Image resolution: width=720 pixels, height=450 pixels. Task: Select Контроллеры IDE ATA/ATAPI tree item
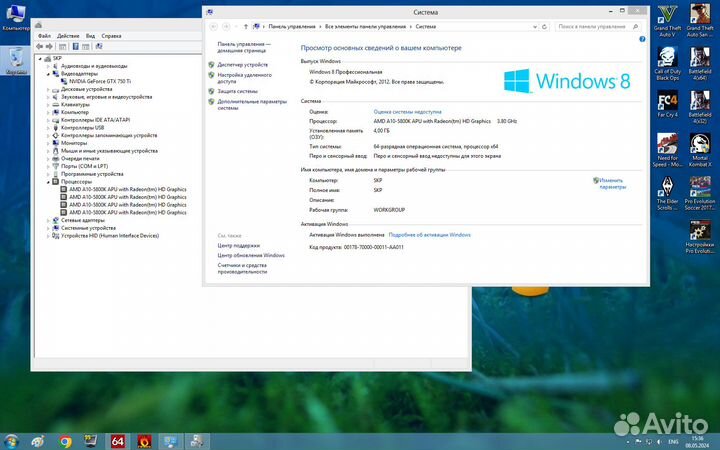(x=96, y=120)
